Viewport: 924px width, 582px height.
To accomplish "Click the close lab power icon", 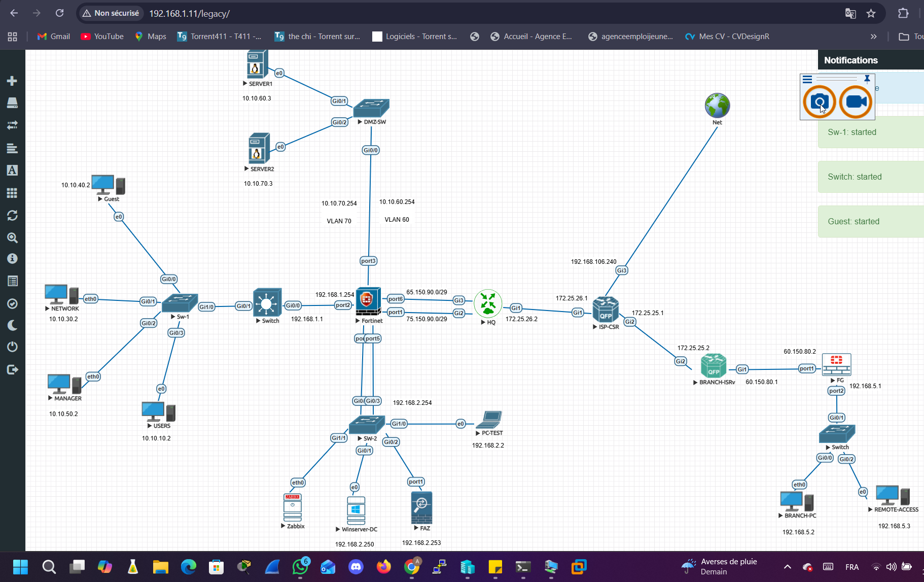I will (x=12, y=347).
